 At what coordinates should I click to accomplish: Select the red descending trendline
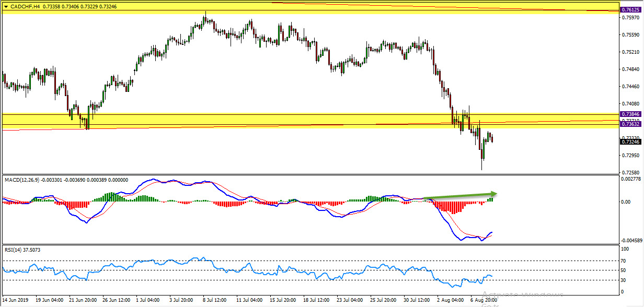(314, 124)
